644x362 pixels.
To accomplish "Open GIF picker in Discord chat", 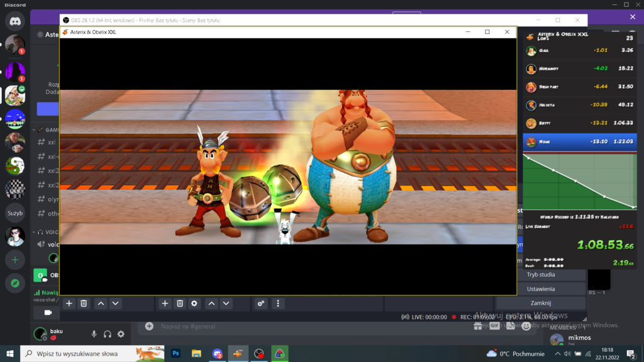I will click(x=494, y=326).
